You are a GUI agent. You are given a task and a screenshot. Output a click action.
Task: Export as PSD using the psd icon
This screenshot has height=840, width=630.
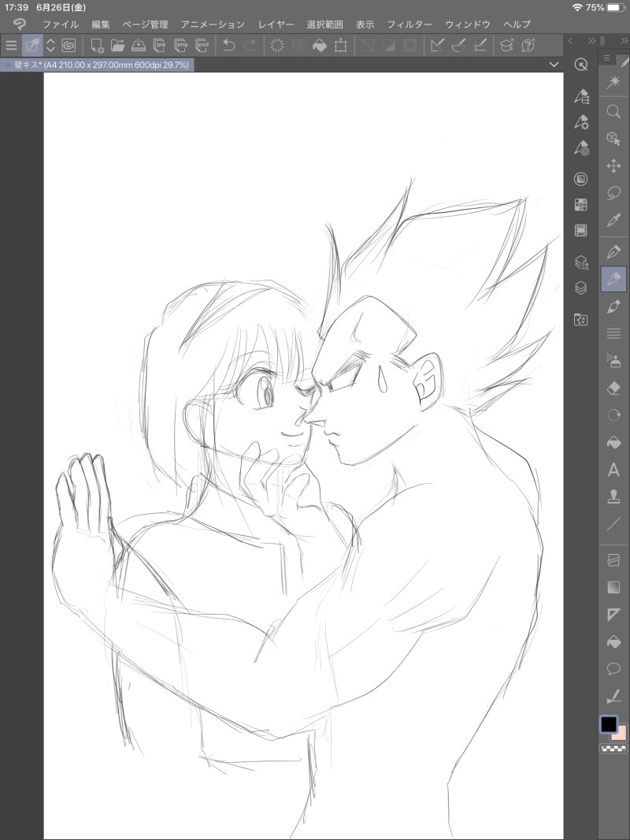[202, 46]
